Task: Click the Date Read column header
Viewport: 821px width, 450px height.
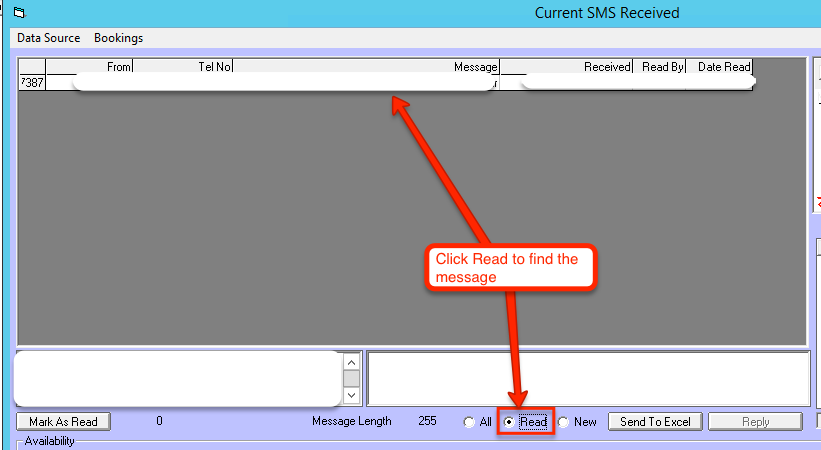Action: pyautogui.click(x=720, y=67)
